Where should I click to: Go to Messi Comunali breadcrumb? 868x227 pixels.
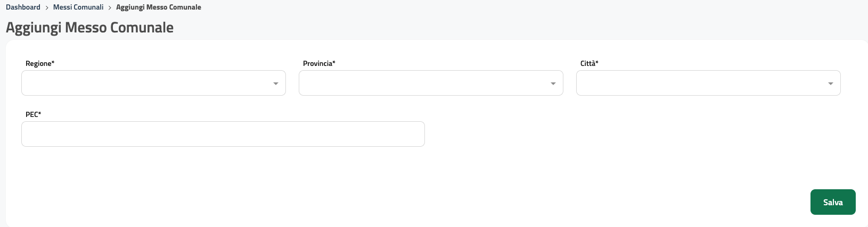point(78,7)
